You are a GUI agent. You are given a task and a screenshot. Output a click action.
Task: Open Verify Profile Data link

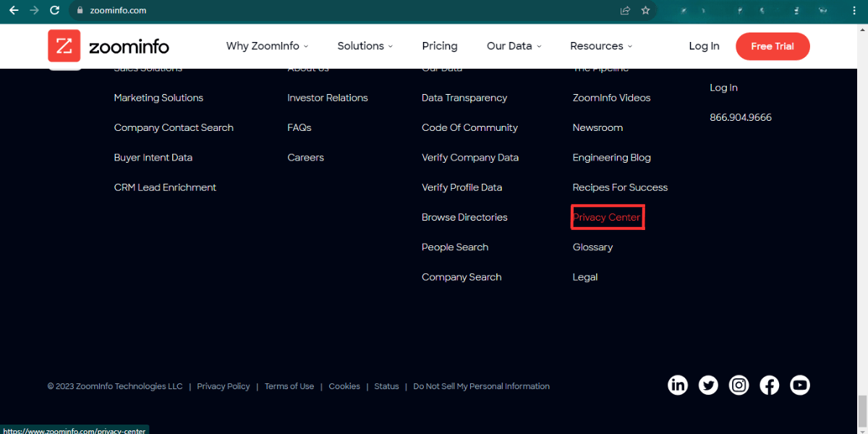tap(461, 187)
